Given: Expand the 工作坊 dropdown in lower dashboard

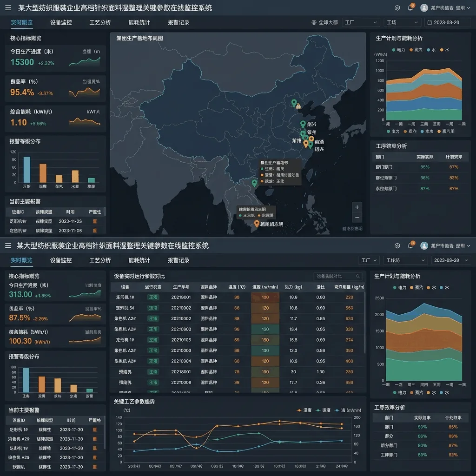Looking at the screenshot, I should pyautogui.click(x=405, y=260).
